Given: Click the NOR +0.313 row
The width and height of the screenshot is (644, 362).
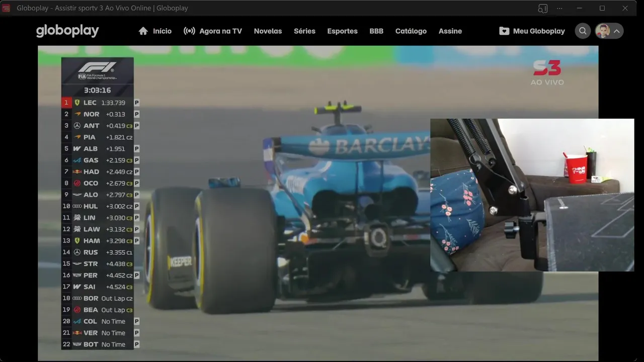Looking at the screenshot, I should (x=100, y=114).
